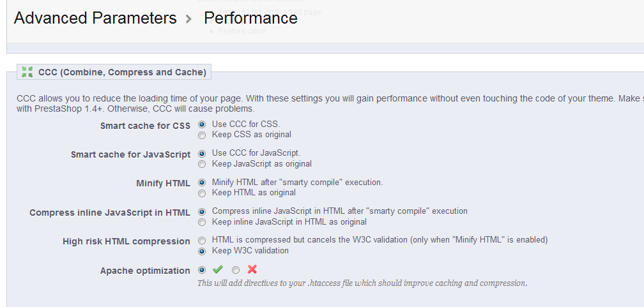644x307 pixels.
Task: Select Keep JavaScript as original radio
Action: [x=202, y=164]
